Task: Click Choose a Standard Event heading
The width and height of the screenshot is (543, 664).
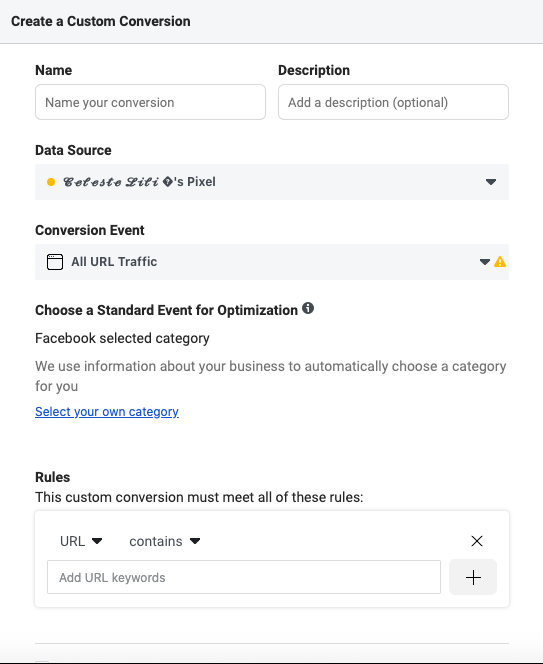Action: 166,310
